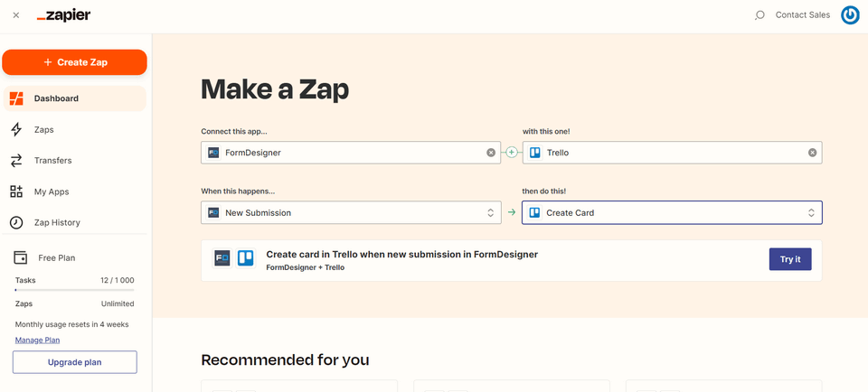Click the Transfers arrows icon
868x392 pixels.
pyautogui.click(x=16, y=161)
